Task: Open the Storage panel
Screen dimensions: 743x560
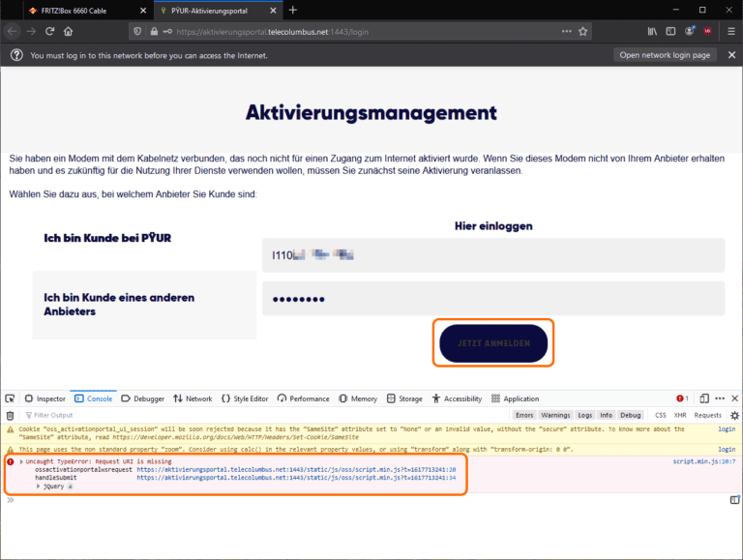Action: click(404, 398)
